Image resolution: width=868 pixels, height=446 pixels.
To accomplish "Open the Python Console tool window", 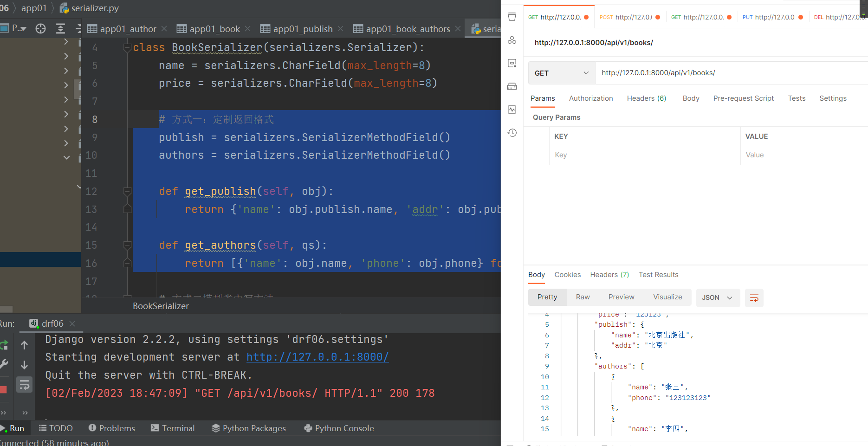I will pyautogui.click(x=339, y=428).
